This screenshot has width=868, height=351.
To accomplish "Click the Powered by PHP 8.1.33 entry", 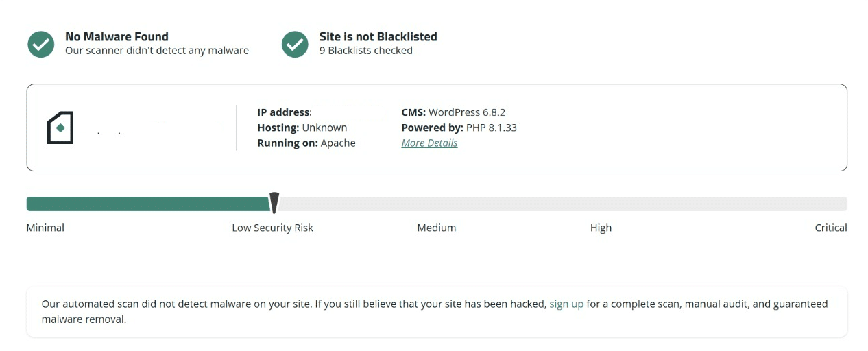I will [x=459, y=128].
